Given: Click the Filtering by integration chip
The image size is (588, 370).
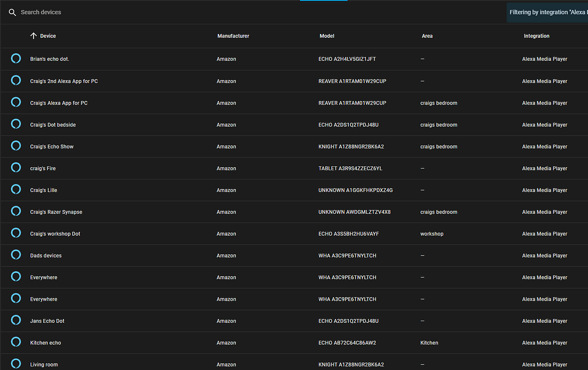Looking at the screenshot, I should pos(547,12).
